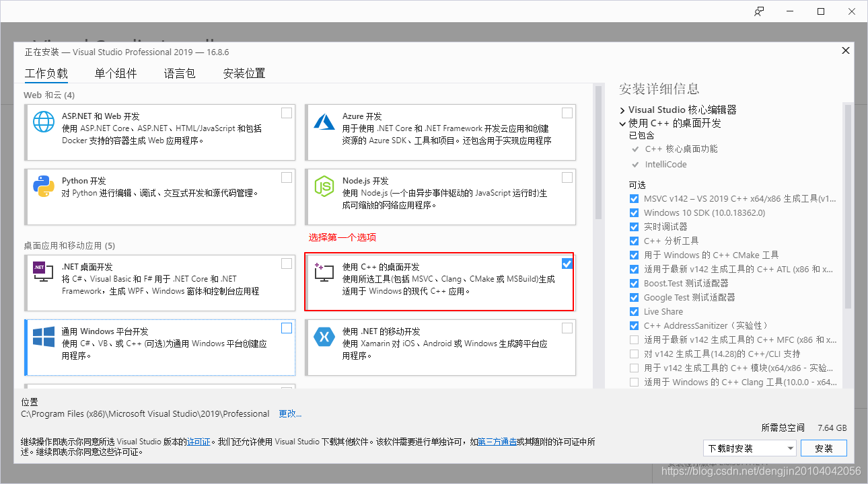Uncheck the 使用 C++ 的桌面开发 workload checkbox

pyautogui.click(x=567, y=263)
